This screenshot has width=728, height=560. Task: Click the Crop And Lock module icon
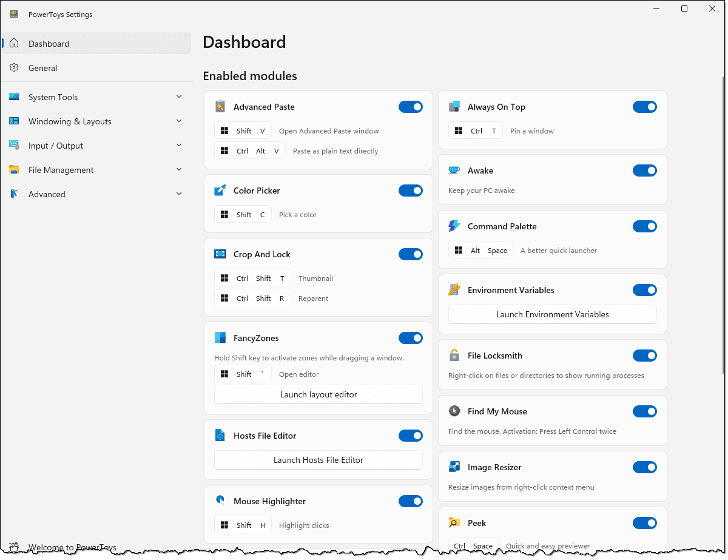pos(220,254)
